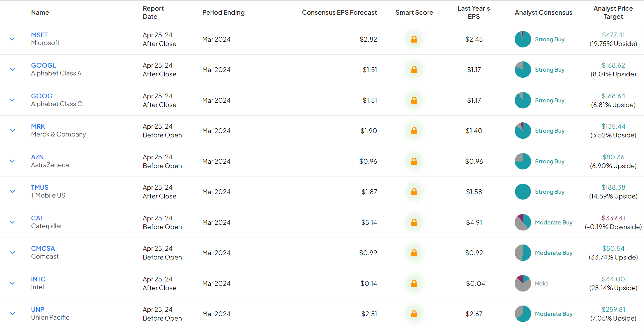Click the $188.38 price target for TMUS
644x329 pixels.
tap(613, 188)
